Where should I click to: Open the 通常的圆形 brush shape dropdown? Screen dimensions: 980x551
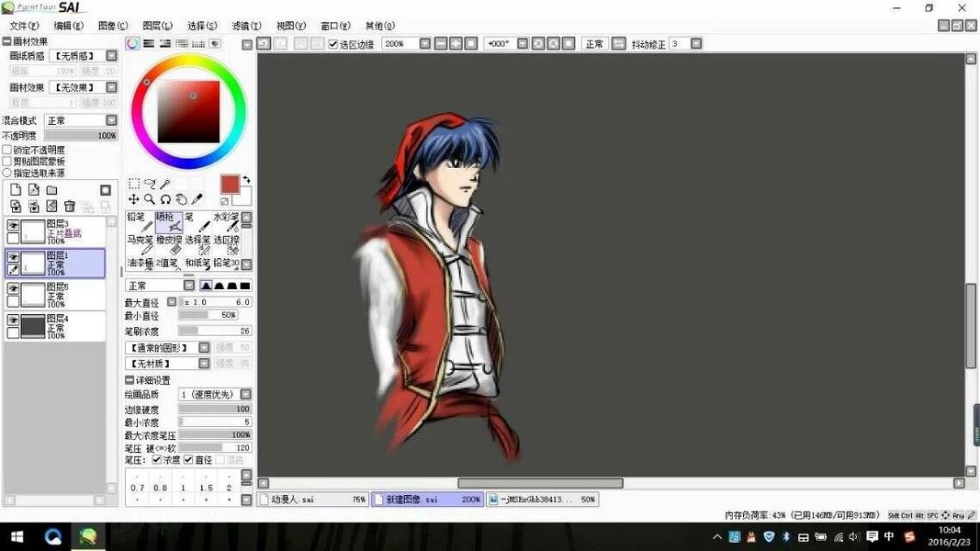[204, 347]
